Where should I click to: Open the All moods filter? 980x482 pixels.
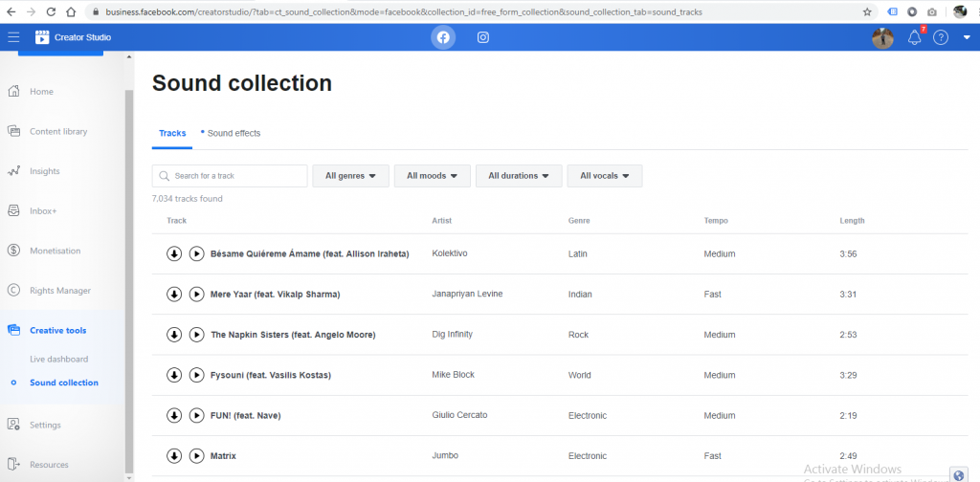[x=432, y=176]
